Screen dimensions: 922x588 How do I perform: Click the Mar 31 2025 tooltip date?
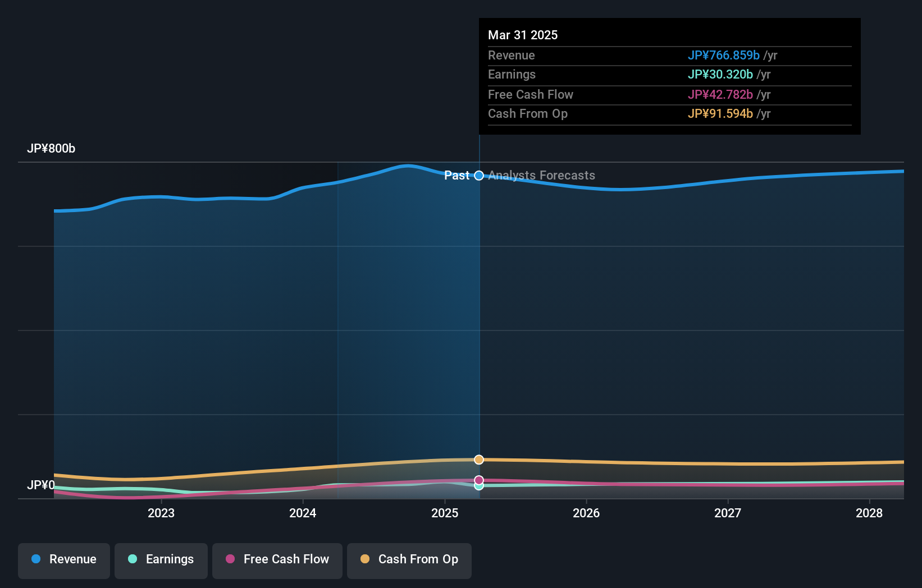pos(523,35)
